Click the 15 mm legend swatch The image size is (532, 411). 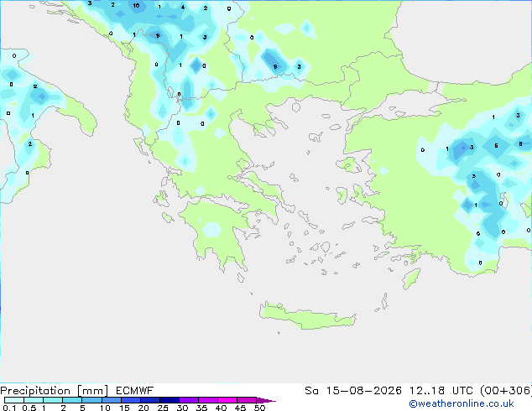coord(131,400)
